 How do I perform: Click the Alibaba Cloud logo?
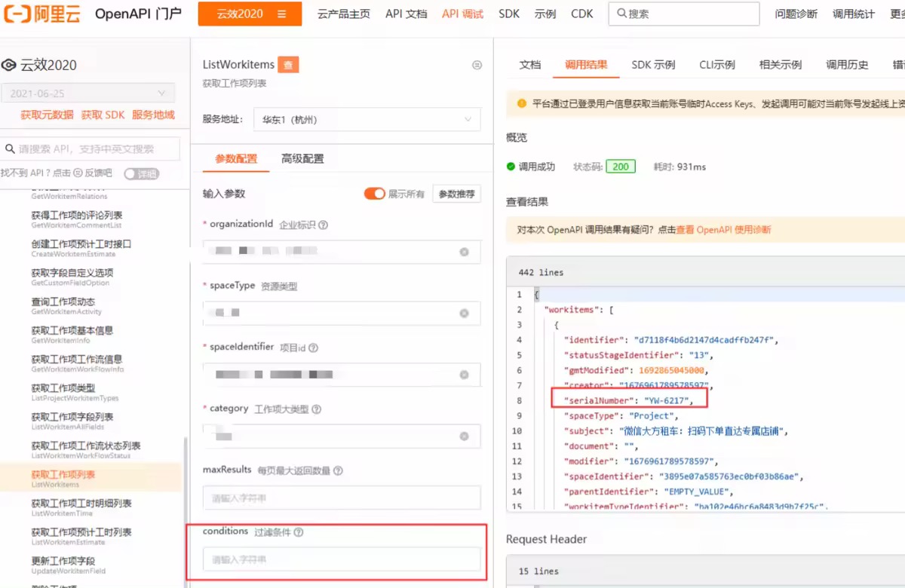[x=41, y=14]
